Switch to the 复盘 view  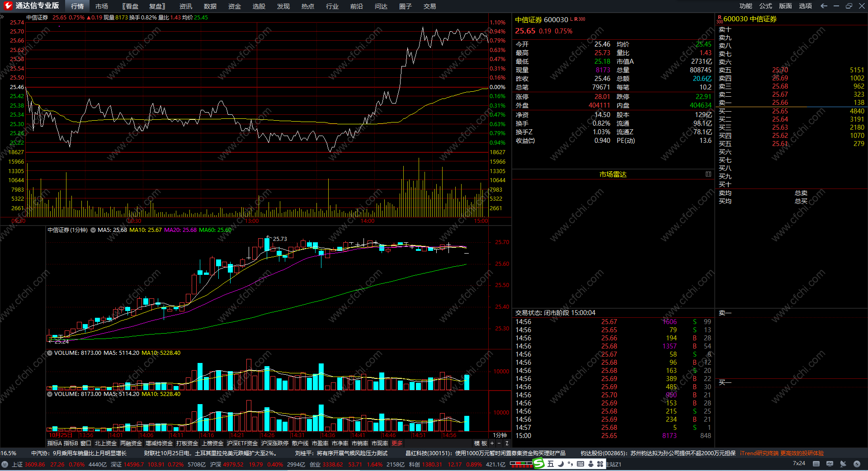[157, 6]
